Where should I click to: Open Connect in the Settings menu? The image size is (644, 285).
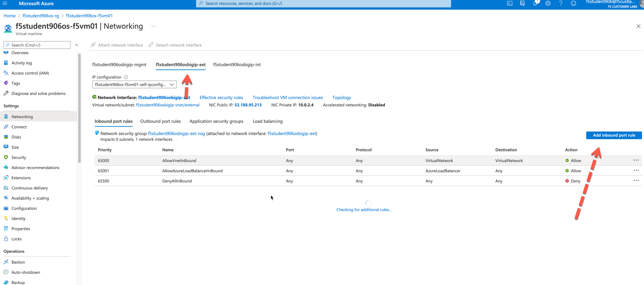[19, 127]
